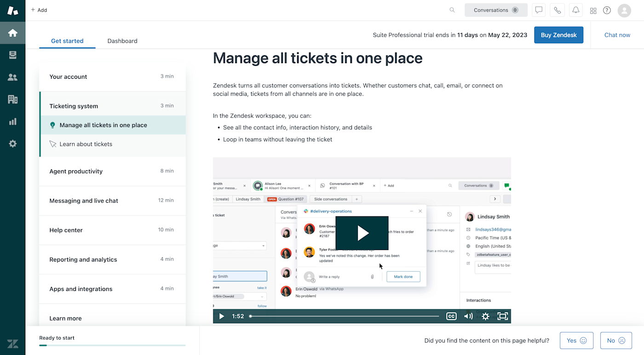Switch to the Get started tab

[x=67, y=41]
